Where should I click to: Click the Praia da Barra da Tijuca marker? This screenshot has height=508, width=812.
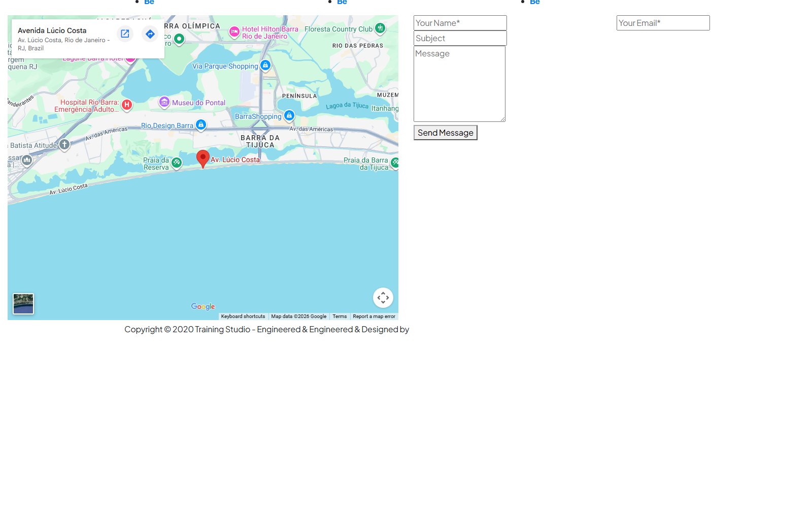(x=395, y=163)
